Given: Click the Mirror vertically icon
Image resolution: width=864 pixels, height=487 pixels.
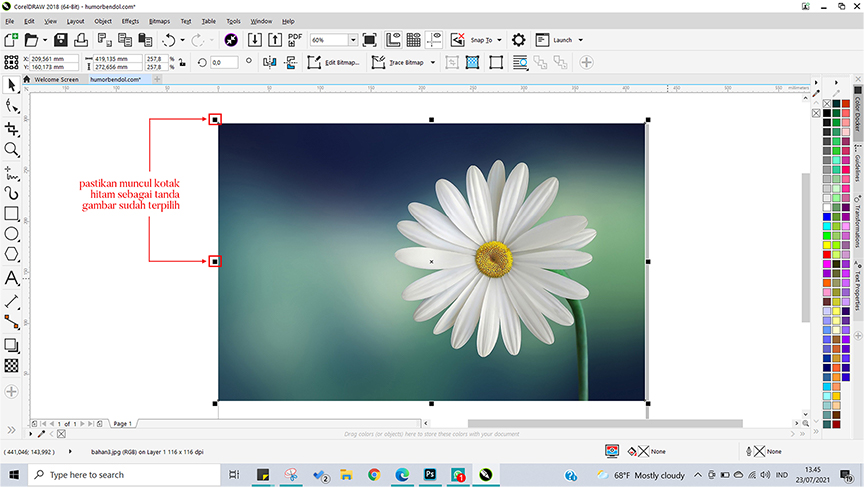Looking at the screenshot, I should click(291, 62).
